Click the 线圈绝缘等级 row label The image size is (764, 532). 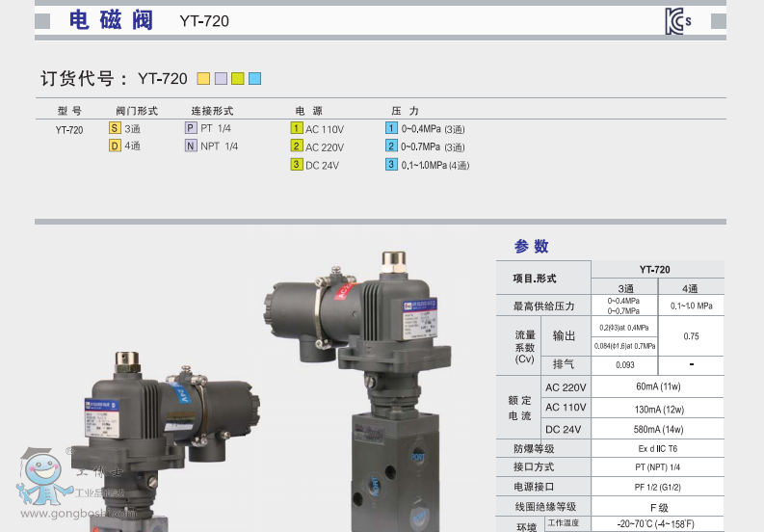(x=543, y=507)
